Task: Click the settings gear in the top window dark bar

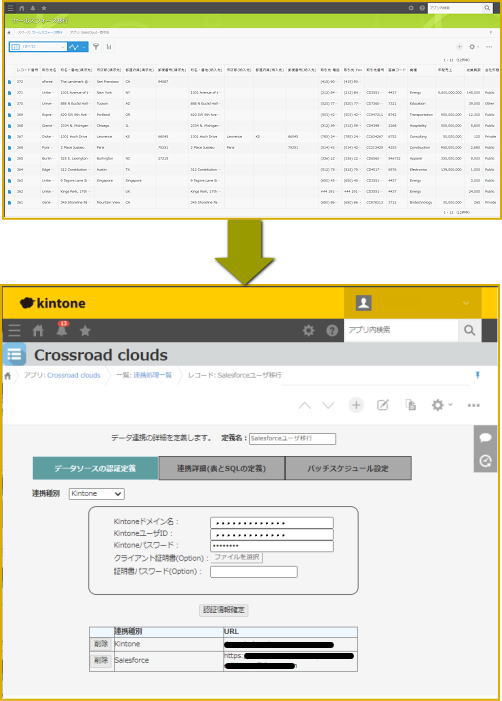Action: [x=411, y=8]
